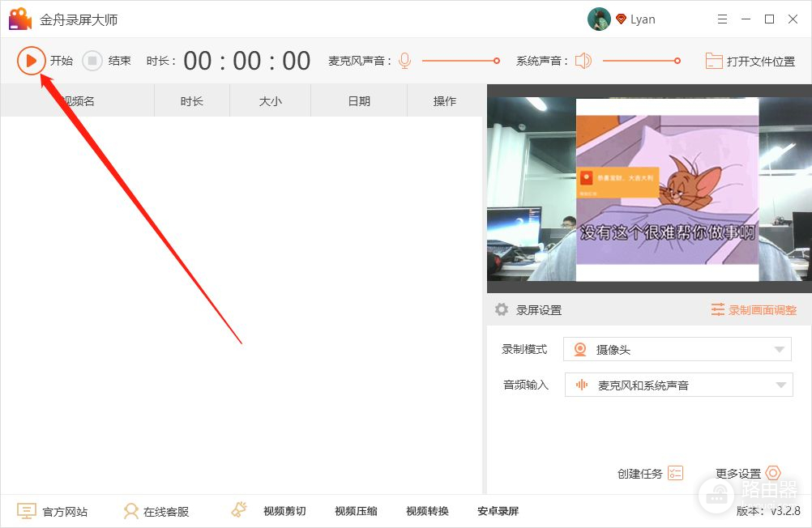
Task: Click the Create Task (创建任务) button
Action: click(649, 474)
